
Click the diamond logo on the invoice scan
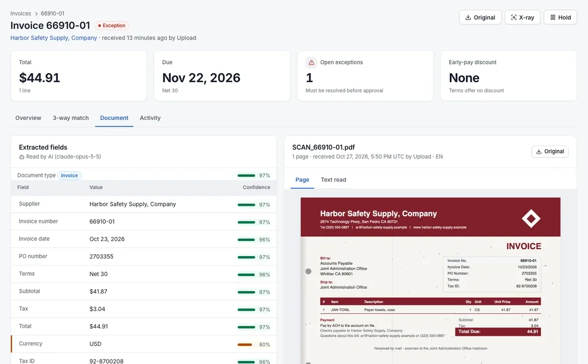[x=531, y=218]
